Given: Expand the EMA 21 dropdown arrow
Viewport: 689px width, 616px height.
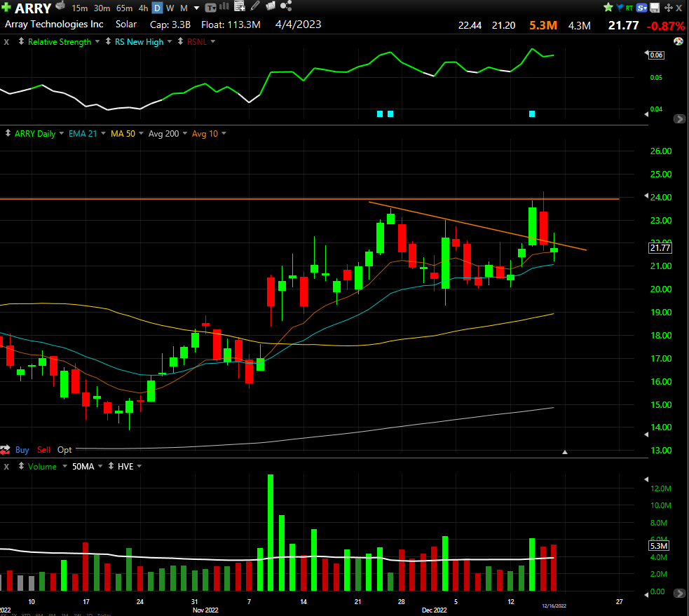Looking at the screenshot, I should tap(103, 133).
